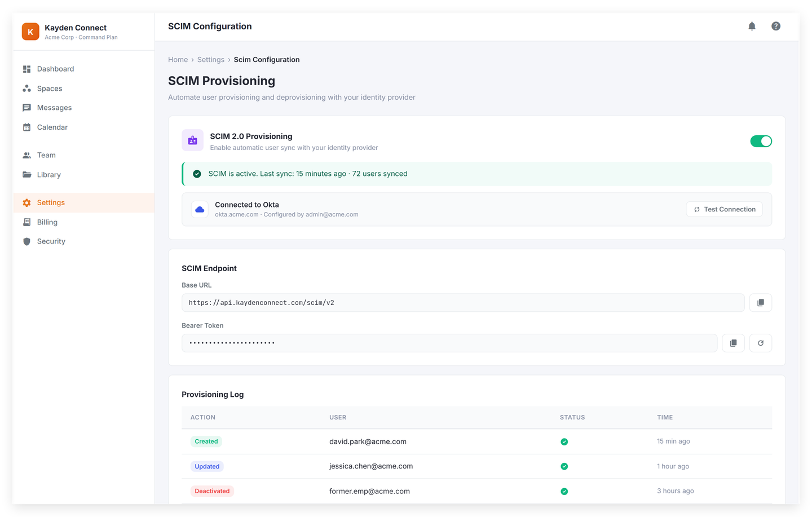Click the Messages chat icon in sidebar
Viewport: 812px width, 517px height.
pos(27,108)
